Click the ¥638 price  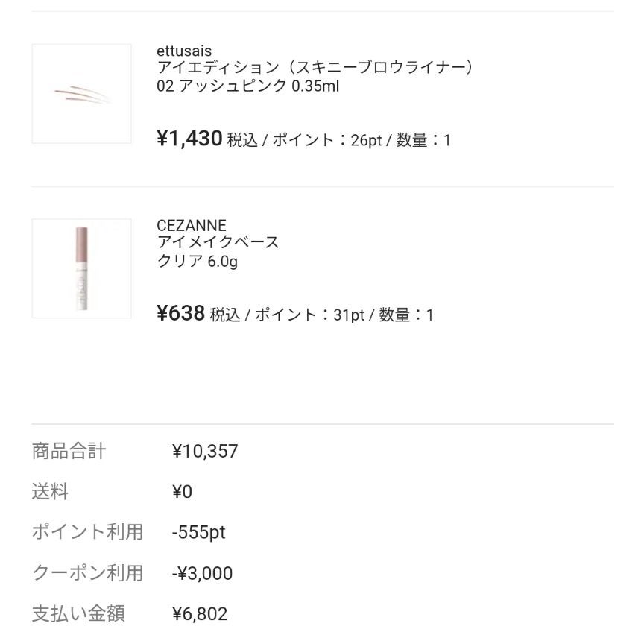(180, 314)
